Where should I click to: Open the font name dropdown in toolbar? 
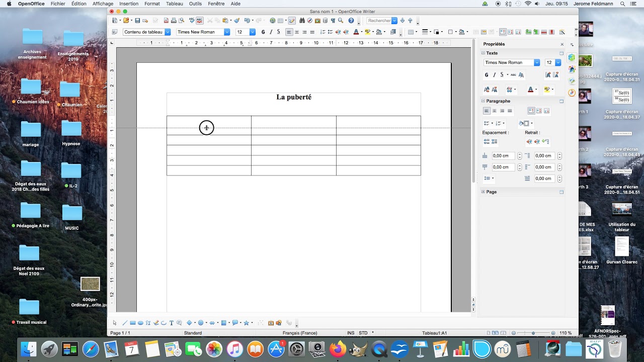(227, 32)
